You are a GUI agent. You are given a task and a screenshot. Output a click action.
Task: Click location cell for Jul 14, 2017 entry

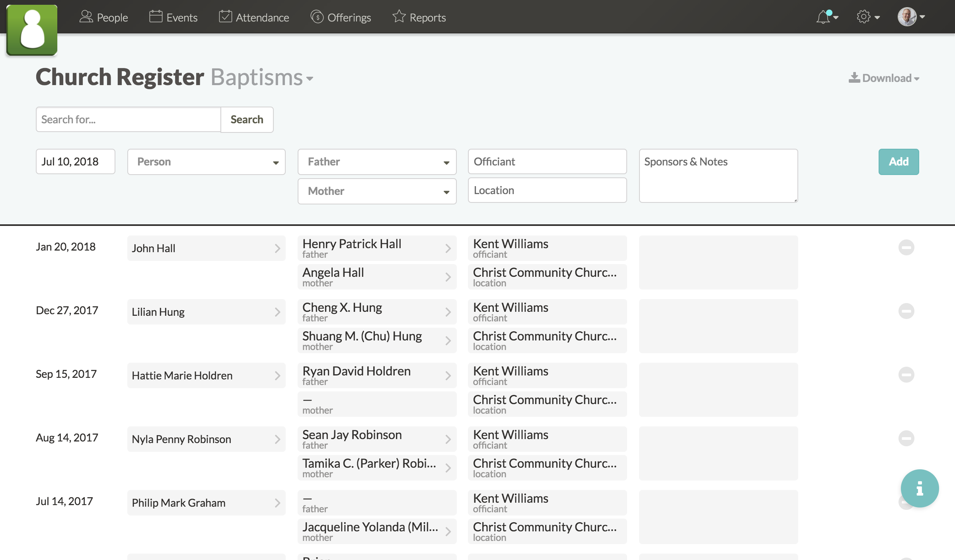[x=547, y=531]
